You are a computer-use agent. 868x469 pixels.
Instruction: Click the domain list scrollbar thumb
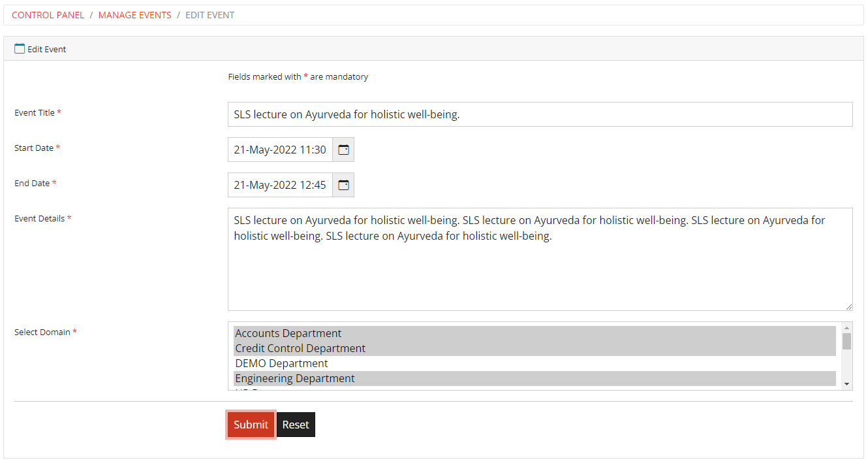(846, 341)
